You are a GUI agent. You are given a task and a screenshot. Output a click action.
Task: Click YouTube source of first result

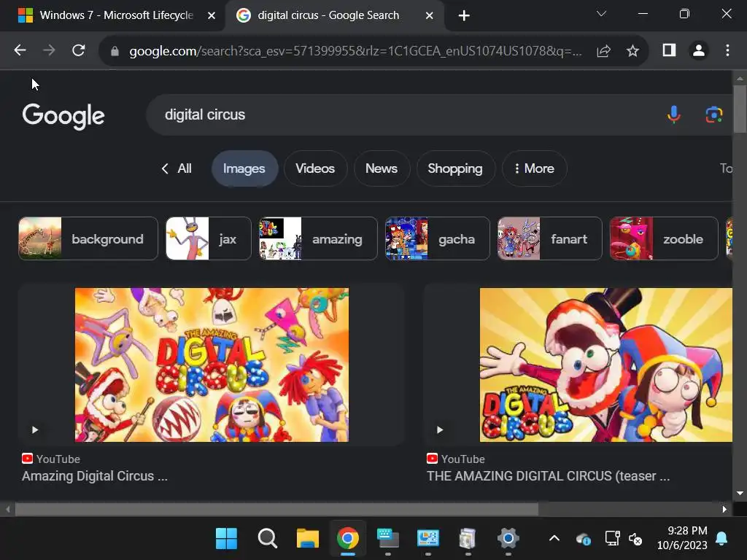tap(51, 459)
